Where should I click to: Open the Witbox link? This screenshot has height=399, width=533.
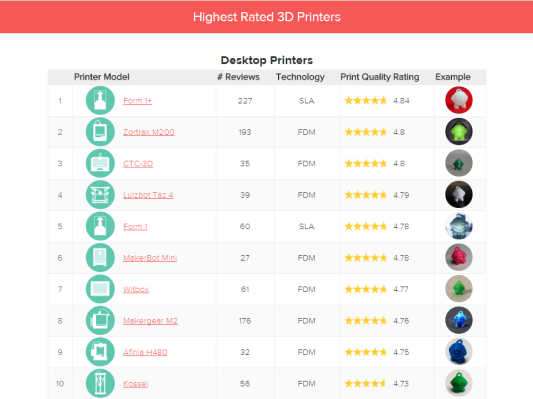[x=136, y=290]
